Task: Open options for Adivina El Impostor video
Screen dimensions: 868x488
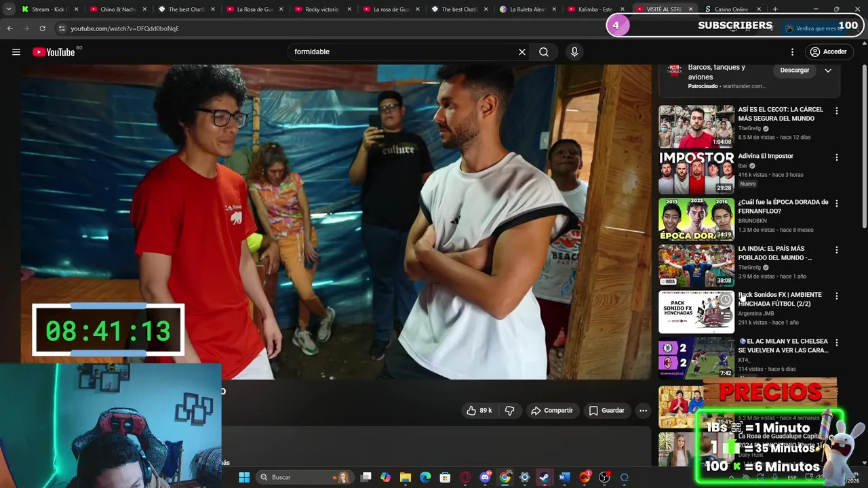Action: tap(836, 157)
